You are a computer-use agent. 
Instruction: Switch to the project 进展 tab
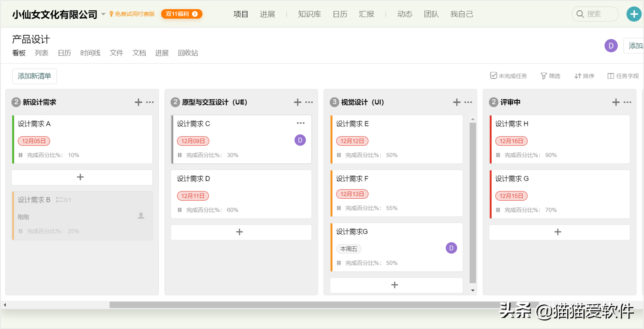(162, 53)
